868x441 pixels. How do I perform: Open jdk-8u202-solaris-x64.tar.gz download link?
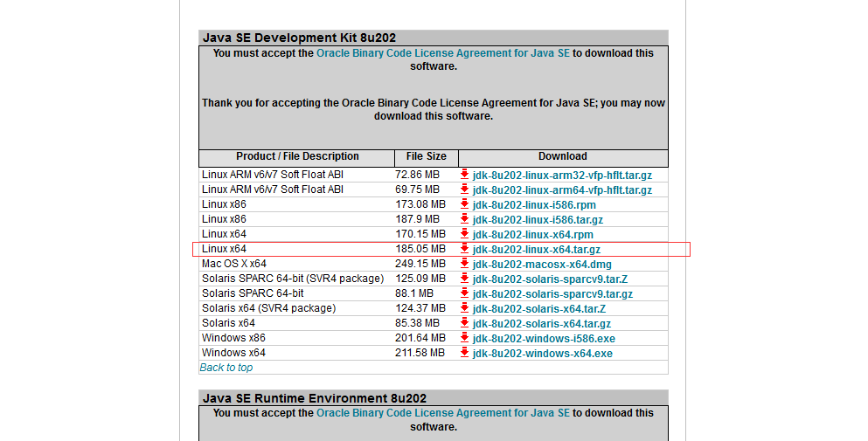click(542, 324)
